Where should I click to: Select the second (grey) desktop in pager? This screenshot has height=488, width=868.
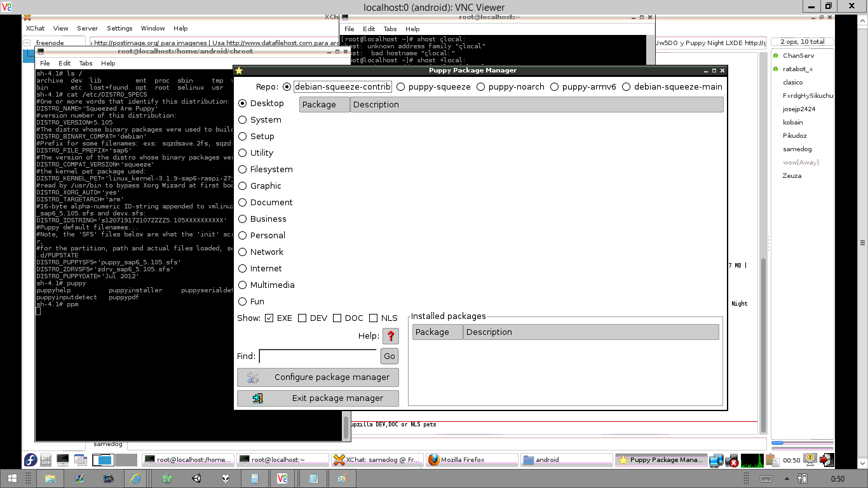126,460
